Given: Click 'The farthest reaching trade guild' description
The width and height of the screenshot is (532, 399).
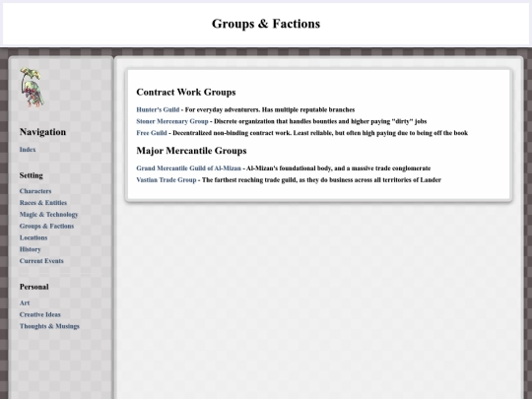Looking at the screenshot, I should [x=321, y=180].
